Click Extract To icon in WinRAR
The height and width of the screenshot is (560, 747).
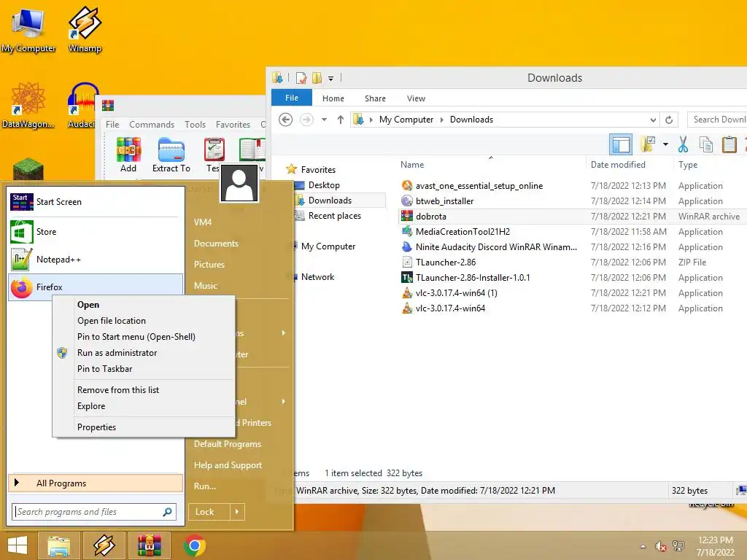click(171, 155)
